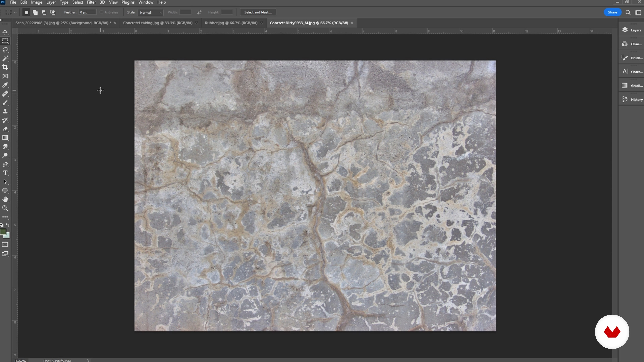Click the 66.67% zoom level field
The height and width of the screenshot is (362, 644).
[x=20, y=360]
